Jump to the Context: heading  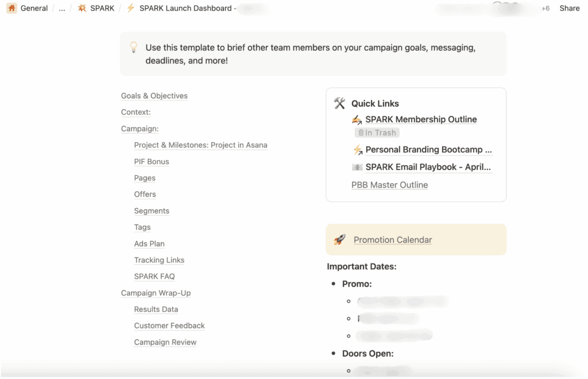tap(136, 112)
